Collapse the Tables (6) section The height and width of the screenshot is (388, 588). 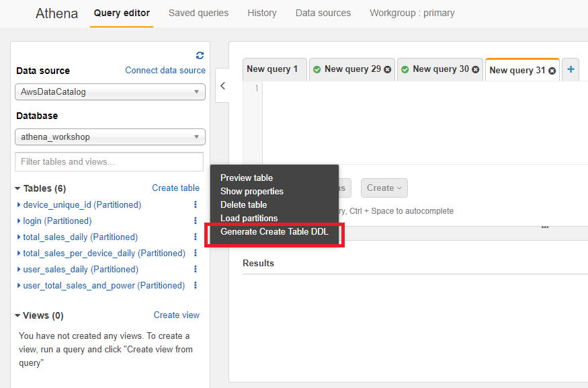[x=17, y=188]
